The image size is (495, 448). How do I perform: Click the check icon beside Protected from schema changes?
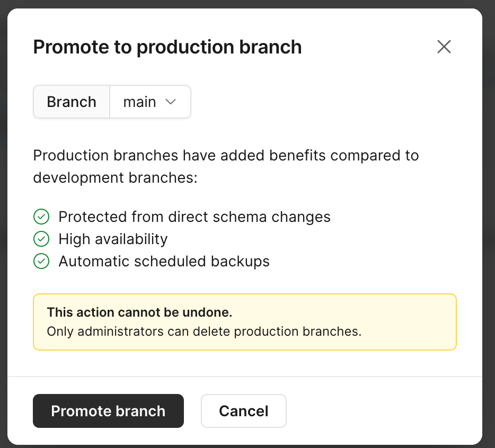tap(41, 217)
